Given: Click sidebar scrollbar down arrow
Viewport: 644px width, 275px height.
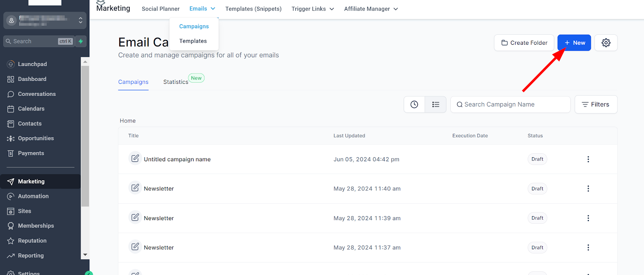Looking at the screenshot, I should pyautogui.click(x=85, y=255).
